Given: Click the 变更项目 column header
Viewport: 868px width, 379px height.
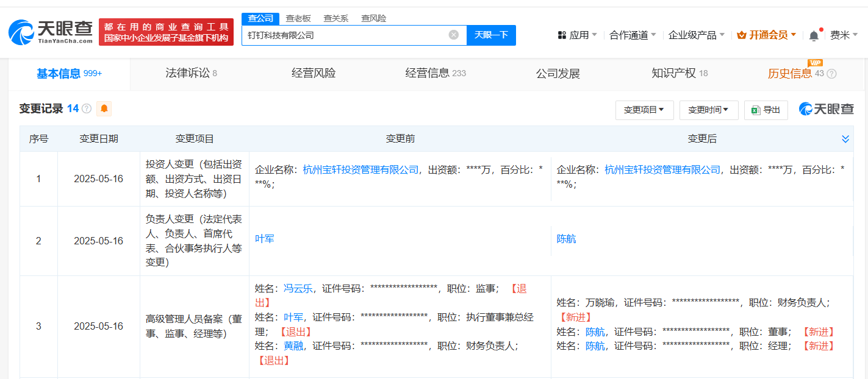Looking at the screenshot, I should click(x=195, y=139).
